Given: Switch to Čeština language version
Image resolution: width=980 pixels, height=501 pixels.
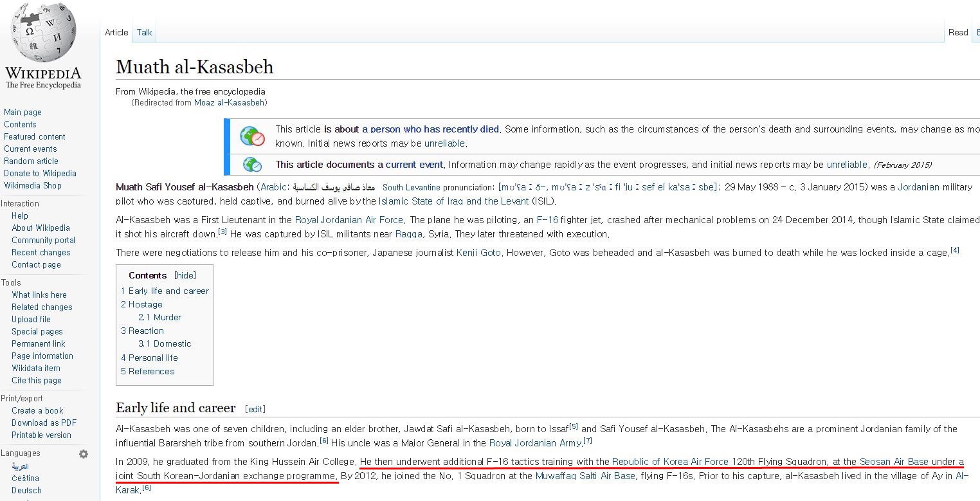Looking at the screenshot, I should pyautogui.click(x=25, y=478).
